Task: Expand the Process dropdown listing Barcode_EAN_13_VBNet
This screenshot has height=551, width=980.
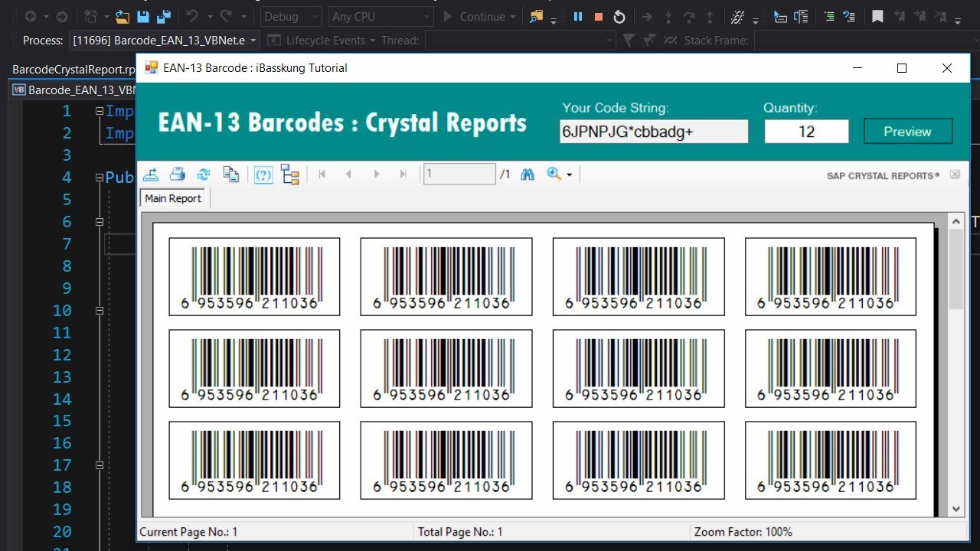Action: [x=253, y=41]
